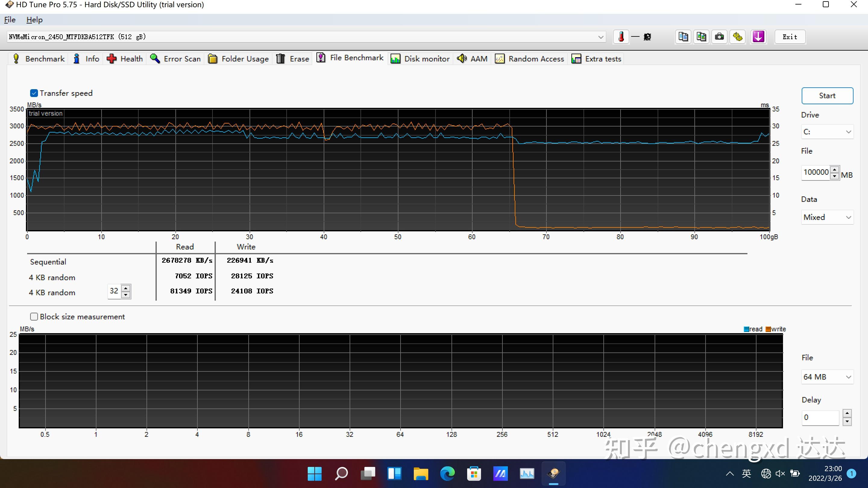Image resolution: width=868 pixels, height=488 pixels.
Task: Click the Start button
Action: [x=827, y=95]
